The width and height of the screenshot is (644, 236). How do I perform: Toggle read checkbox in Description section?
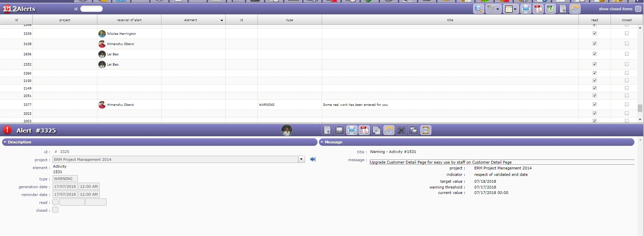(55, 202)
